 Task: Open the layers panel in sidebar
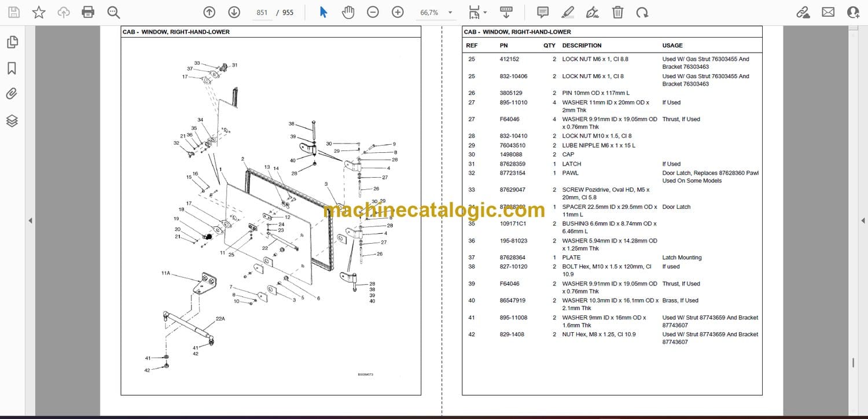pyautogui.click(x=12, y=120)
